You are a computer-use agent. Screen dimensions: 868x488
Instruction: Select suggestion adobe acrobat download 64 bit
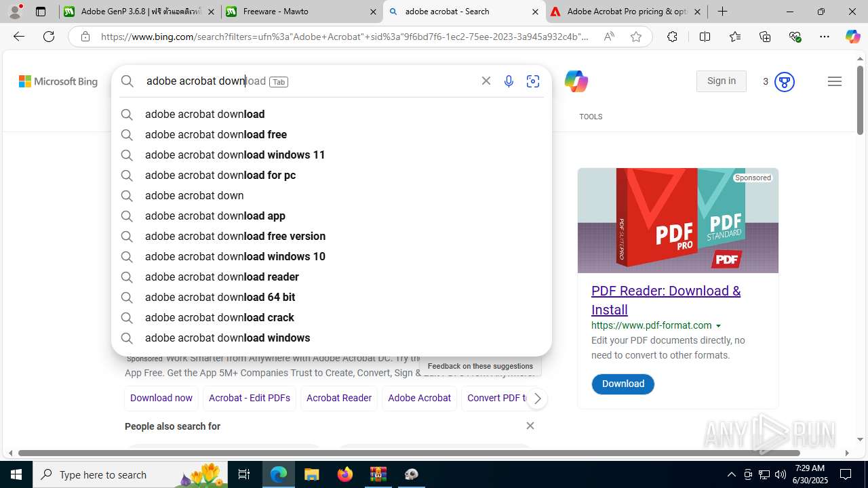click(332, 297)
